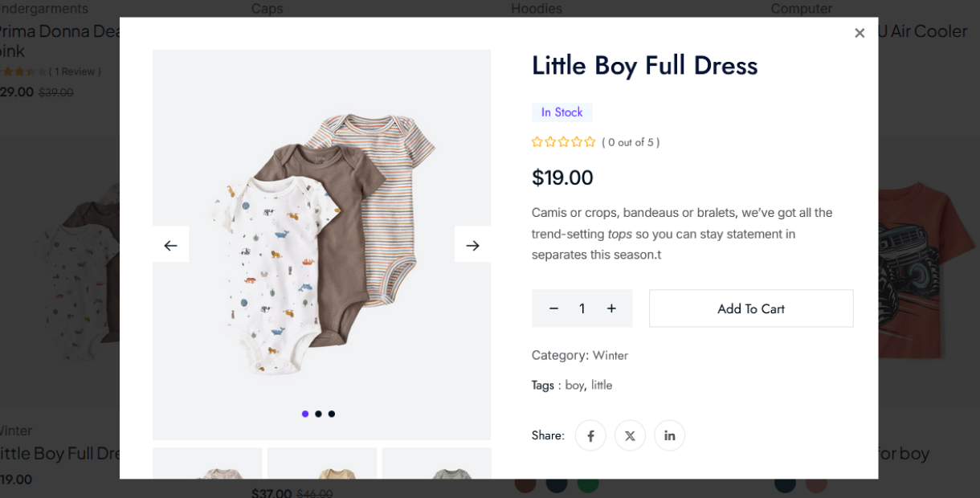Increase quantity with the plus icon
This screenshot has height=498, width=980.
point(611,308)
